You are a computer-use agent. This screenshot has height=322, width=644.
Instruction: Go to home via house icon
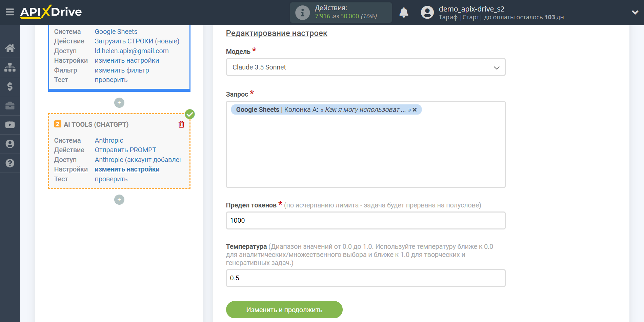(x=10, y=48)
